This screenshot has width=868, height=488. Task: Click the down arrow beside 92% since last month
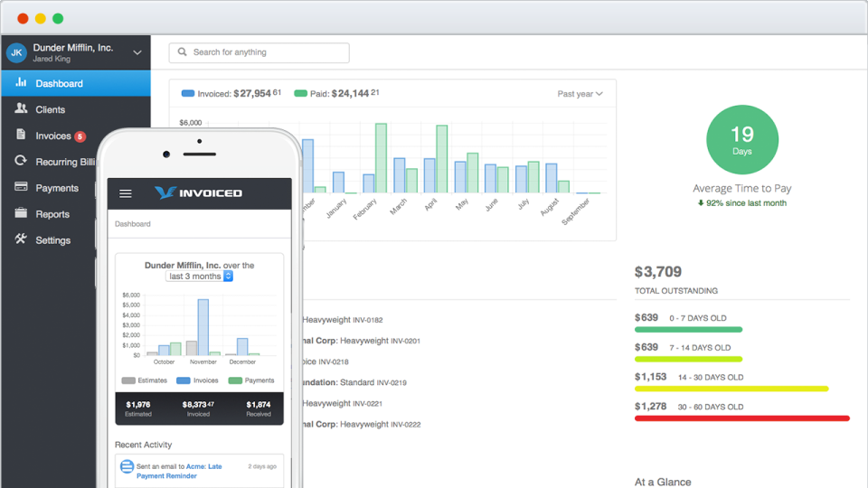click(700, 203)
